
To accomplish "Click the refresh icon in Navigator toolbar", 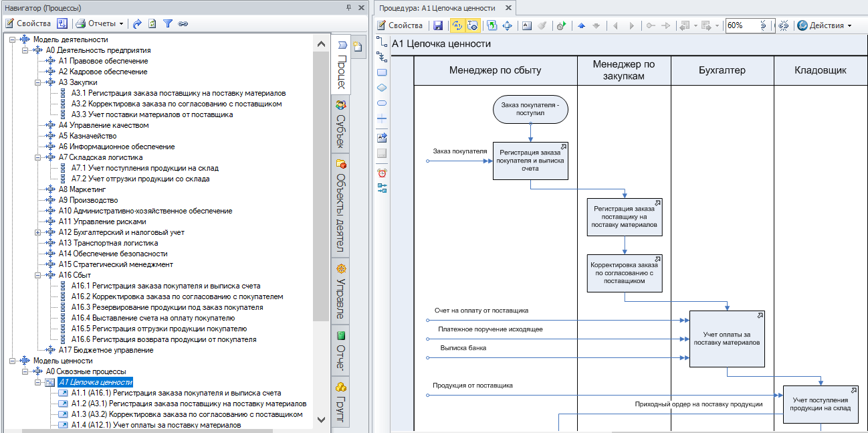I will click(152, 23).
